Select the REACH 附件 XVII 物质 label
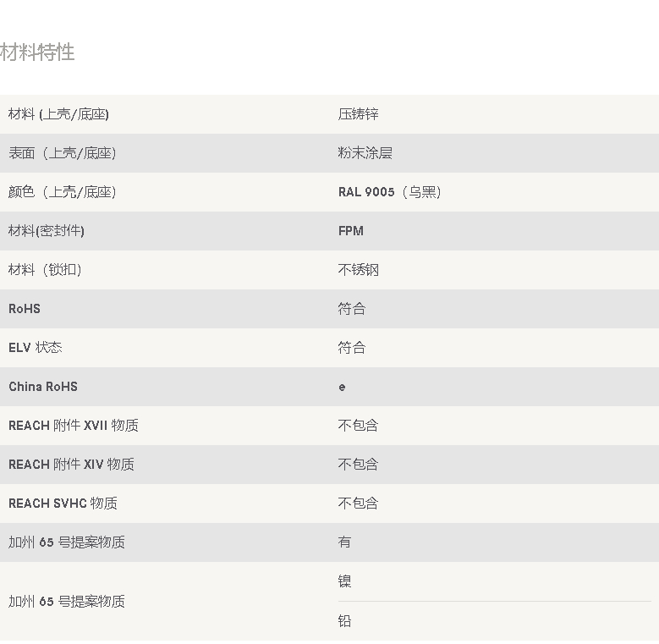This screenshot has width=659, height=644. (74, 426)
